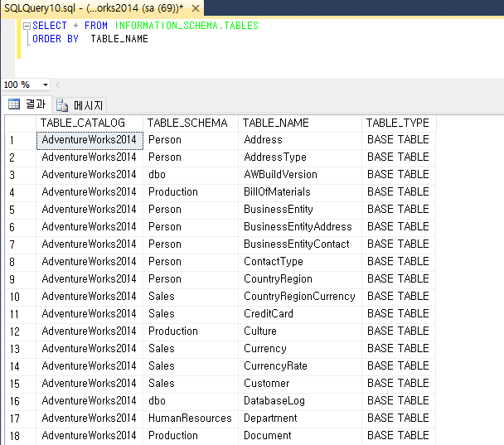Click the TABLE_TYPE column header

pyautogui.click(x=399, y=123)
